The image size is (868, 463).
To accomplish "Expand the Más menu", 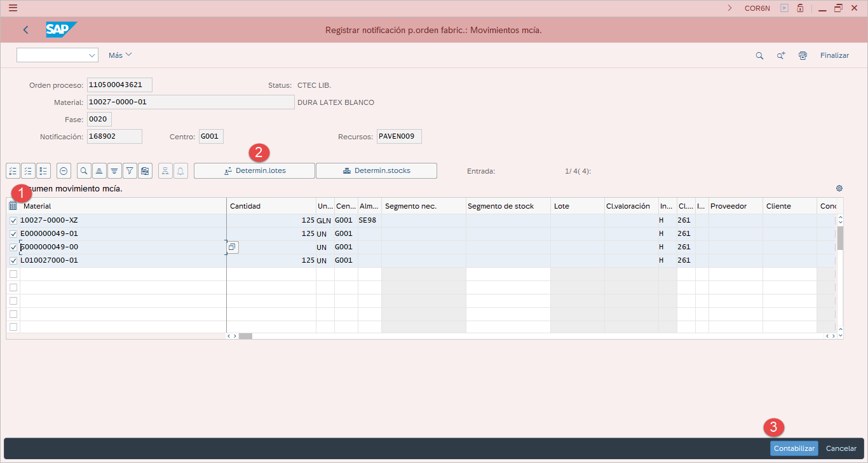I will pyautogui.click(x=120, y=55).
